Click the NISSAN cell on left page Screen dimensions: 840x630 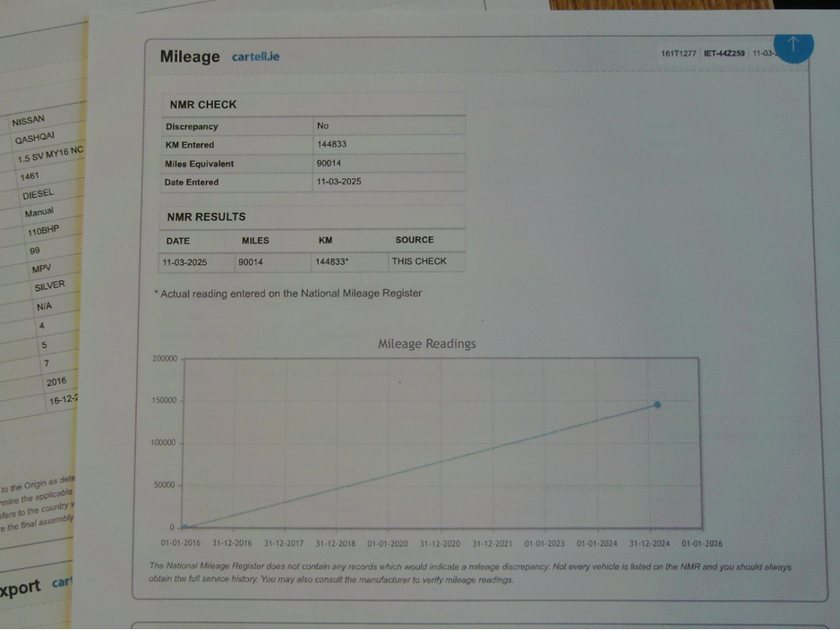click(28, 121)
